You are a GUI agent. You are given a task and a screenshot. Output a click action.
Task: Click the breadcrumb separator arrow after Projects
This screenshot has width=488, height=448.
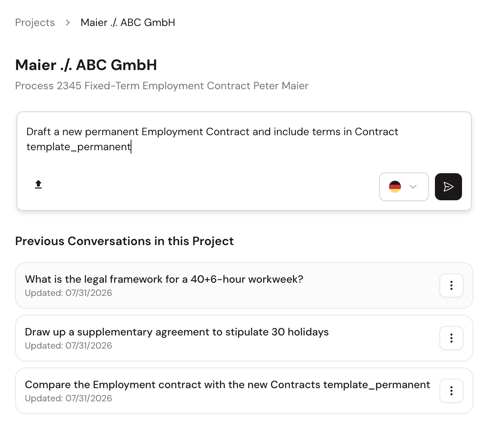click(x=68, y=23)
